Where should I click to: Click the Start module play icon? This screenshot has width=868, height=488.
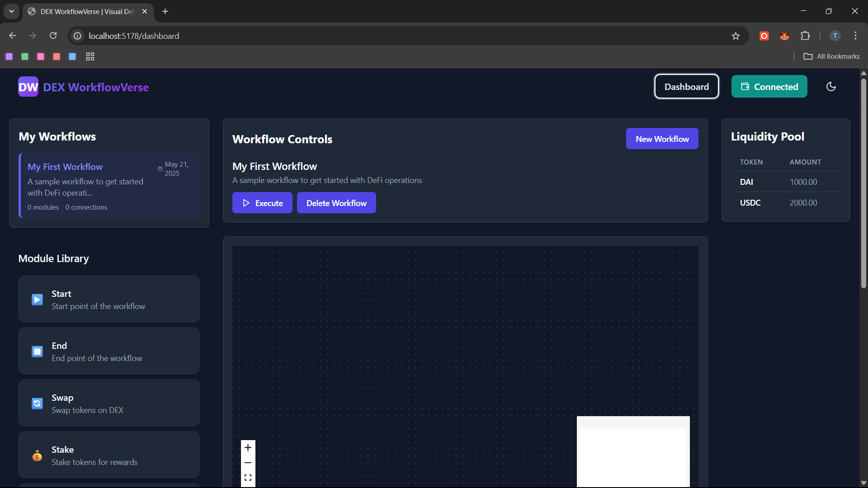point(37,300)
